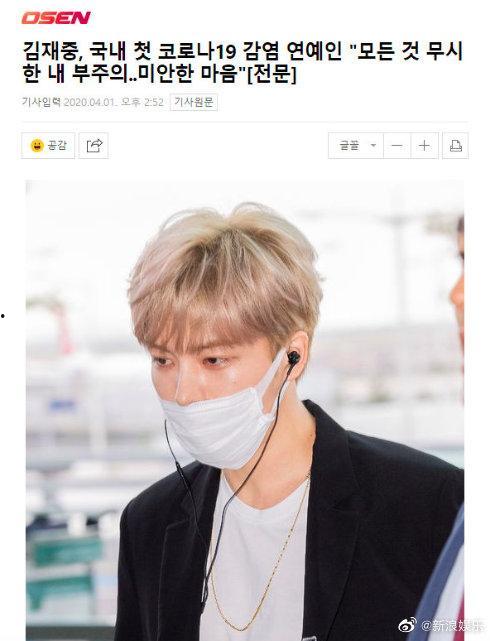Click the yellow smiley emoji icon

coord(37,146)
